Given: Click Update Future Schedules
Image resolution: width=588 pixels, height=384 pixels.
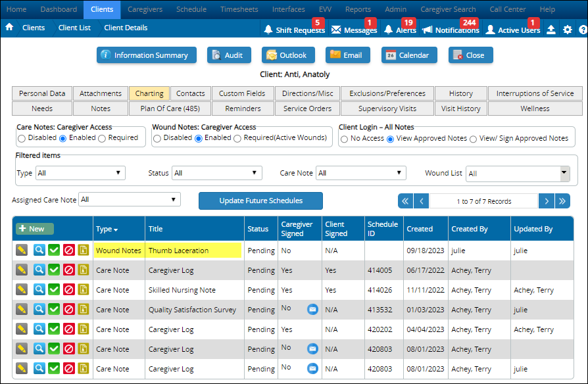Looking at the screenshot, I should tap(260, 201).
